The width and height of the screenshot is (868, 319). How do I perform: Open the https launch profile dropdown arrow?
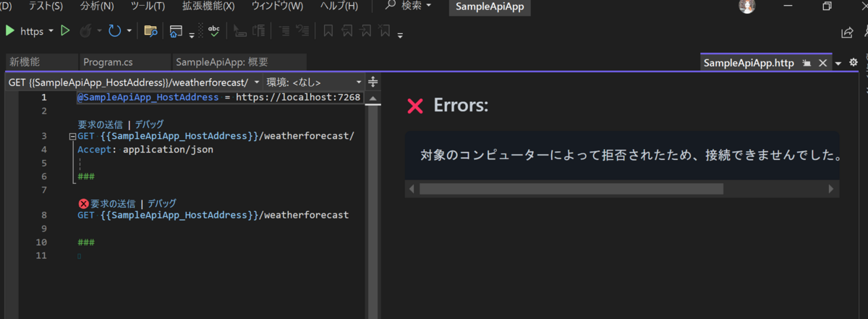pos(51,31)
